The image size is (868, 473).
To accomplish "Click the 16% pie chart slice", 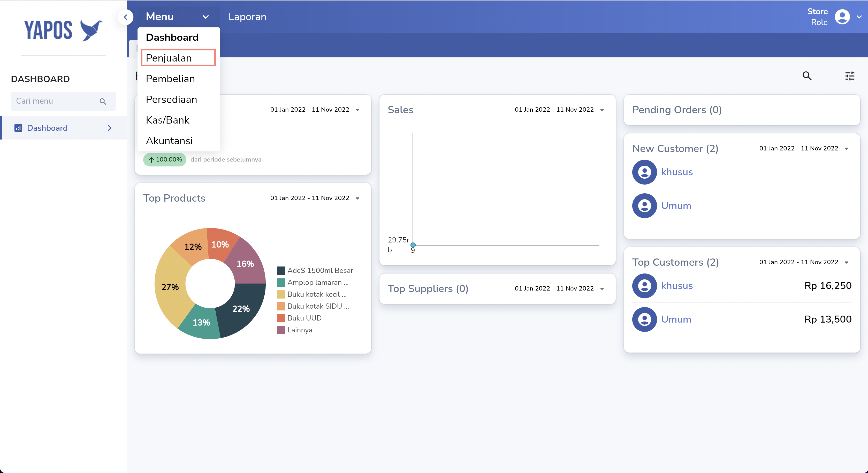I will click(x=245, y=264).
